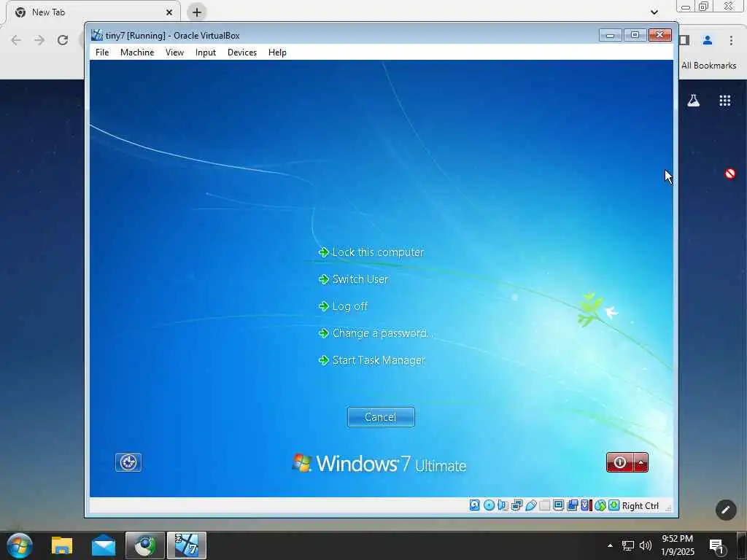
Task: Click the greyed shared folders icon in status bar
Action: pyautogui.click(x=544, y=505)
